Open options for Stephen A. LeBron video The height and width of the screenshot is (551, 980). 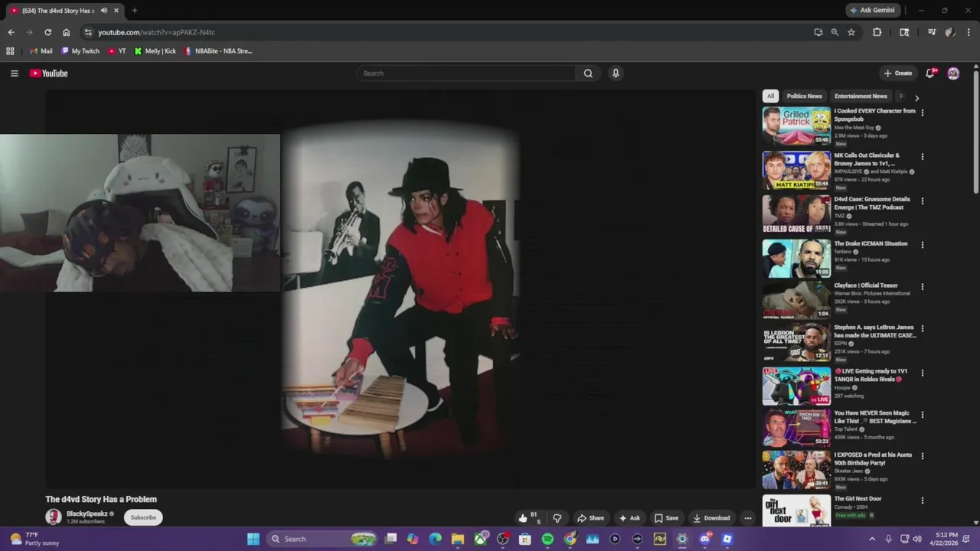click(922, 329)
